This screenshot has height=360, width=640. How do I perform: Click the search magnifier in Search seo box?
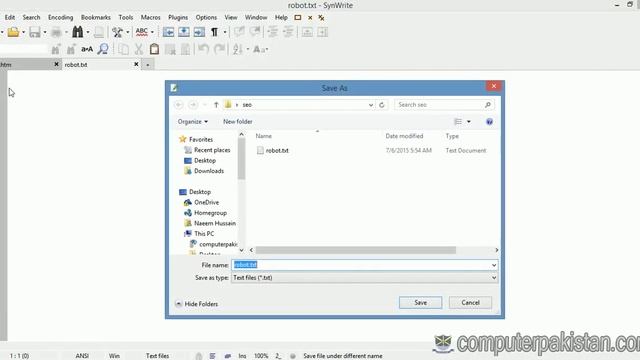[488, 105]
